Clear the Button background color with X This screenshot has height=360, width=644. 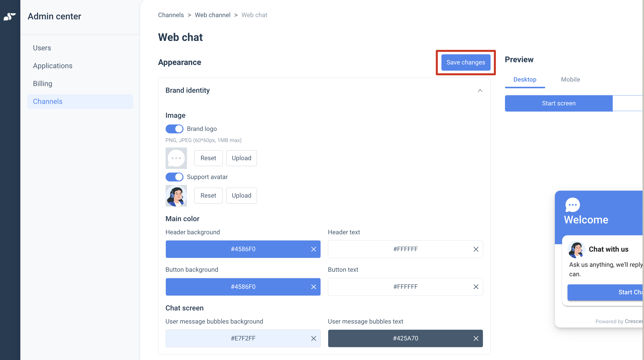click(x=314, y=287)
